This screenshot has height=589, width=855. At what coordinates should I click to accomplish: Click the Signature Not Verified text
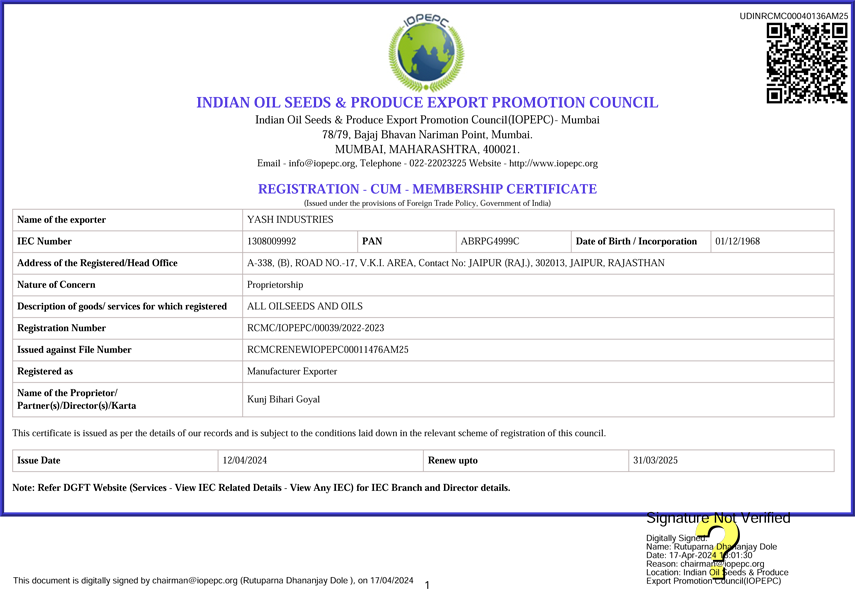click(718, 518)
